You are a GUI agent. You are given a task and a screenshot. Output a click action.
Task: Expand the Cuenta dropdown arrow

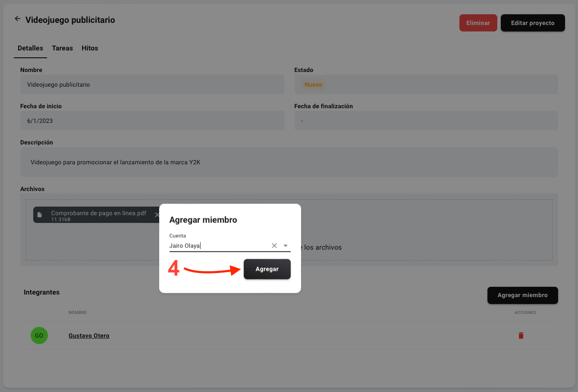pyautogui.click(x=286, y=246)
